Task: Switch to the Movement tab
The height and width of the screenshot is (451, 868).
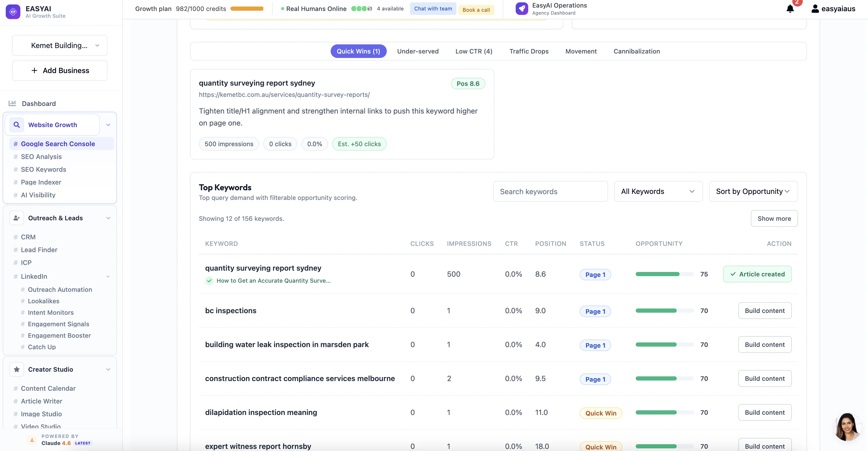Action: coord(581,51)
